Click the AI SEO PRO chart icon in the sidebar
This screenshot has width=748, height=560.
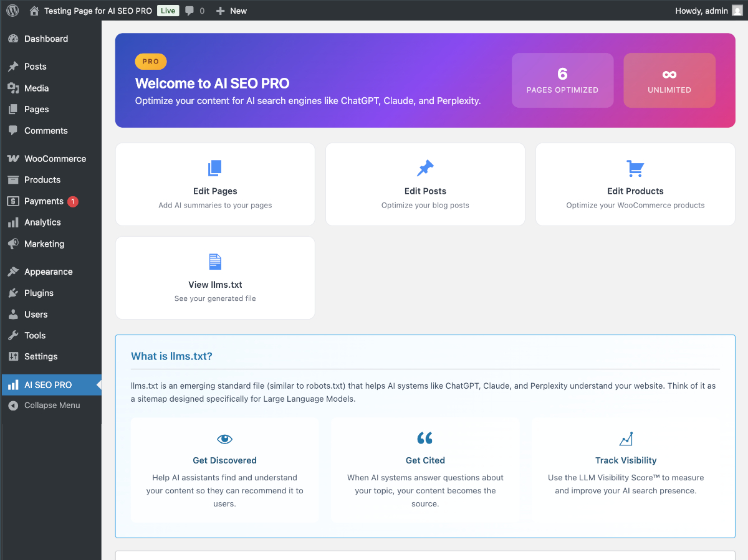click(13, 385)
